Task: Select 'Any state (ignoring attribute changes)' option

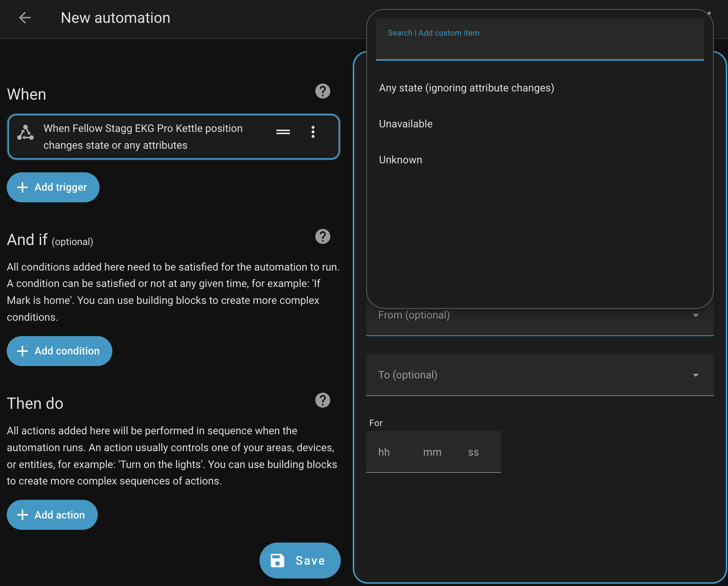Action: click(466, 88)
